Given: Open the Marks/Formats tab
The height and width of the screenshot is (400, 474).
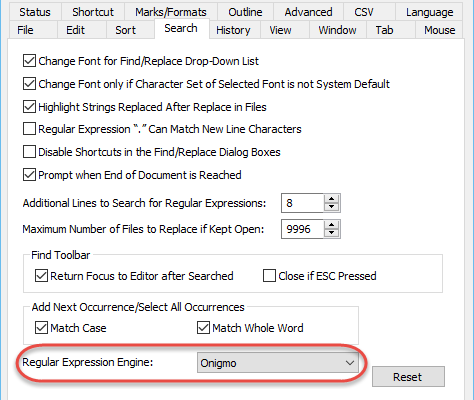Looking at the screenshot, I should (x=171, y=12).
